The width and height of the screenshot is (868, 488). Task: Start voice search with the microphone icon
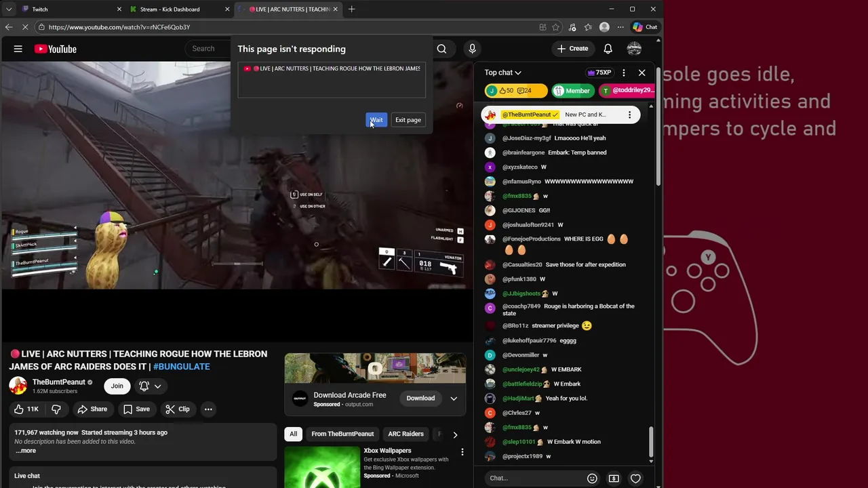[473, 49]
